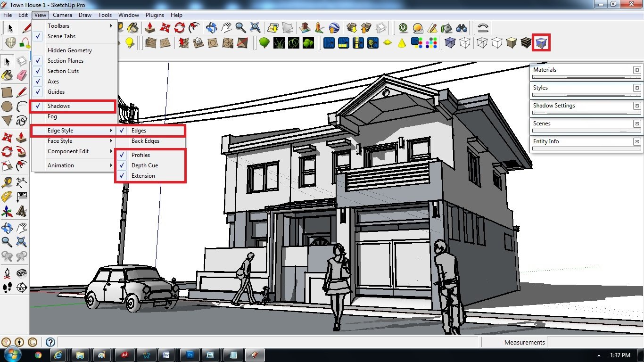Select the Paint Bucket tool in left toolbar
644x362 pixels.
click(x=7, y=75)
